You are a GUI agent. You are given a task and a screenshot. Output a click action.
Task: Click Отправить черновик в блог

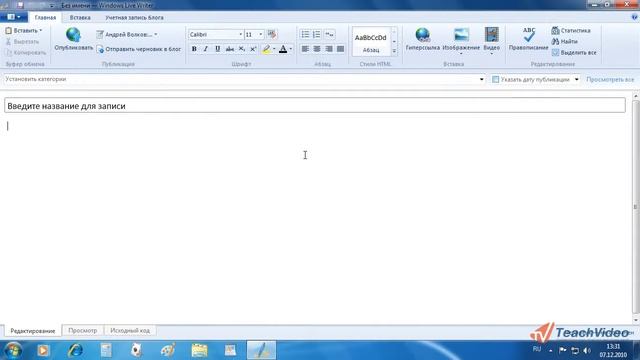point(139,49)
